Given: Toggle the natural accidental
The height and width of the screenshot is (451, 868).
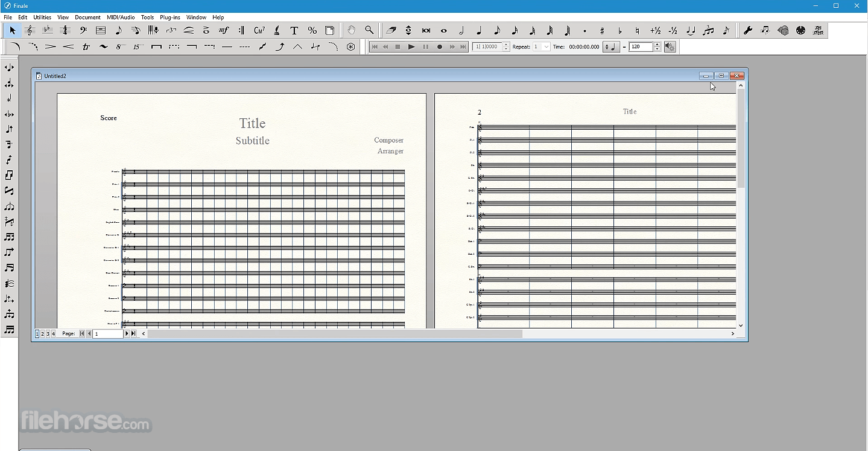Looking at the screenshot, I should pos(638,30).
